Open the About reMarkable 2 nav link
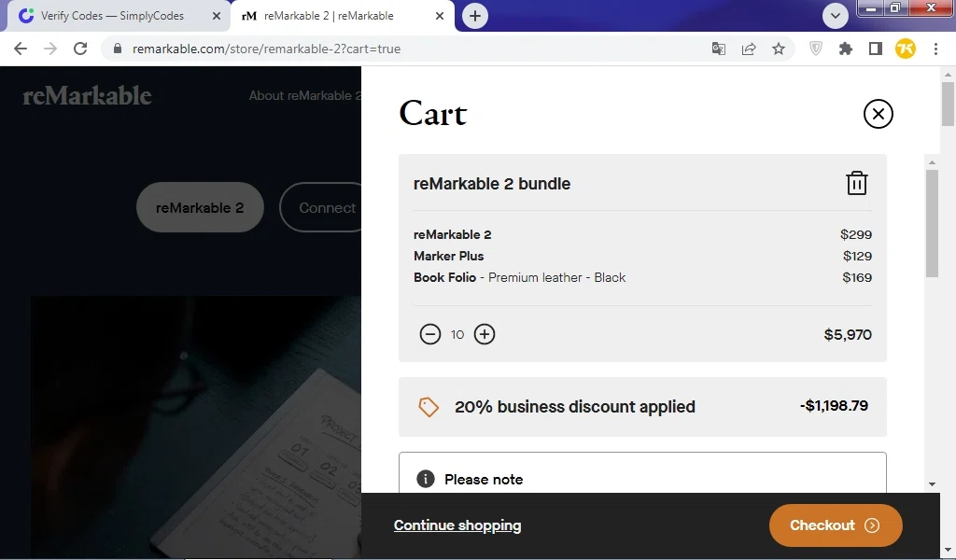Image resolution: width=956 pixels, height=560 pixels. 305,96
